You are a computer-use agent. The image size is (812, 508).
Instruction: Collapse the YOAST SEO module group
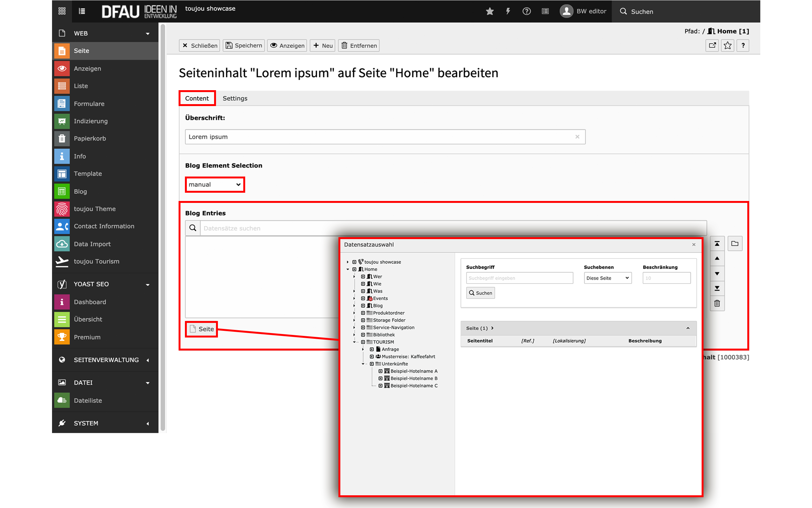click(x=105, y=284)
